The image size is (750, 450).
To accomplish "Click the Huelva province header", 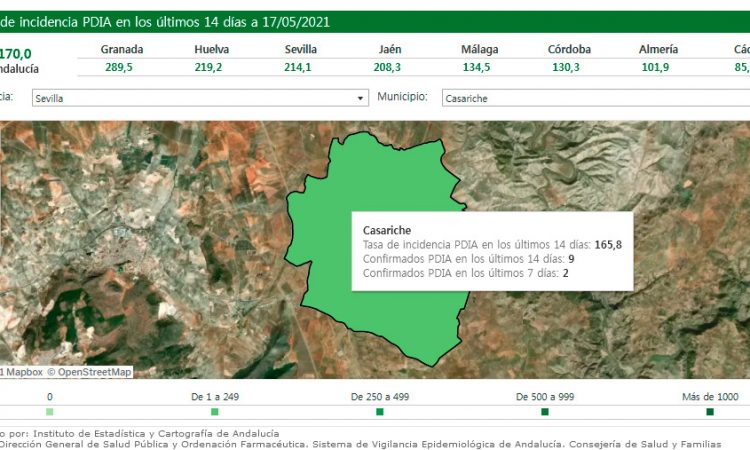I will point(212,49).
